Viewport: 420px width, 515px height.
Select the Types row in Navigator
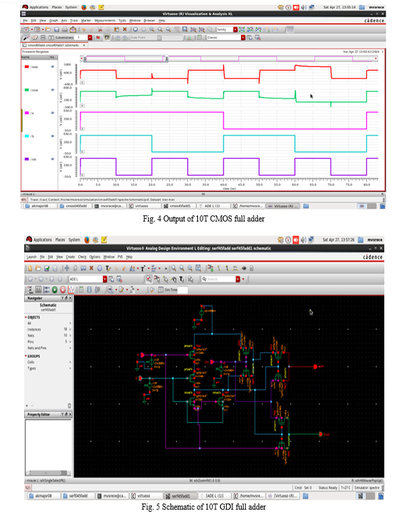point(48,368)
